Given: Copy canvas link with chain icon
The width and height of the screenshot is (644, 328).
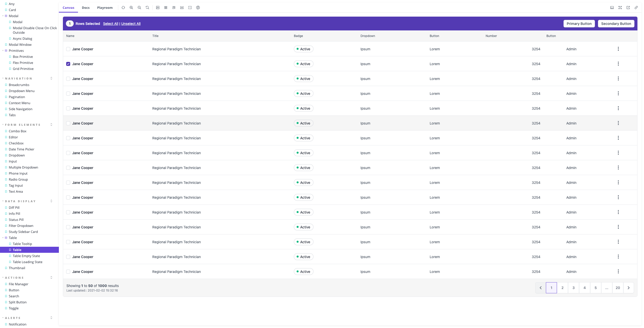Looking at the screenshot, I should [x=636, y=8].
